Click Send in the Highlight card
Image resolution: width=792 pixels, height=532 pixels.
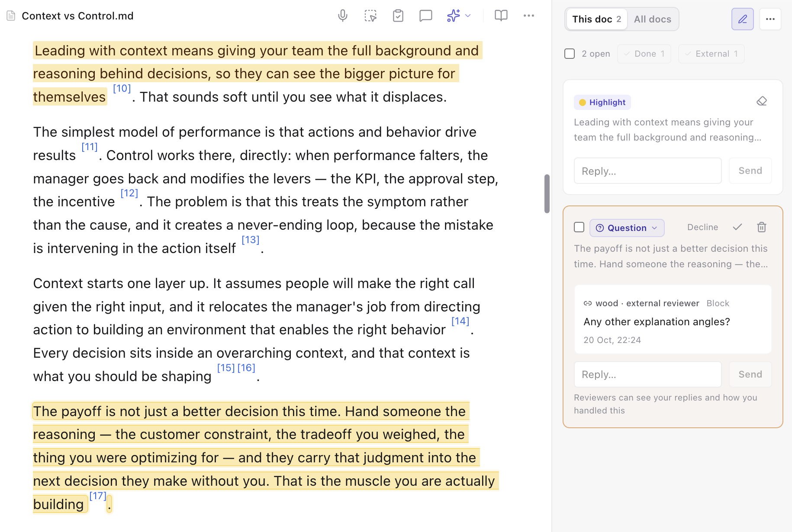750,171
